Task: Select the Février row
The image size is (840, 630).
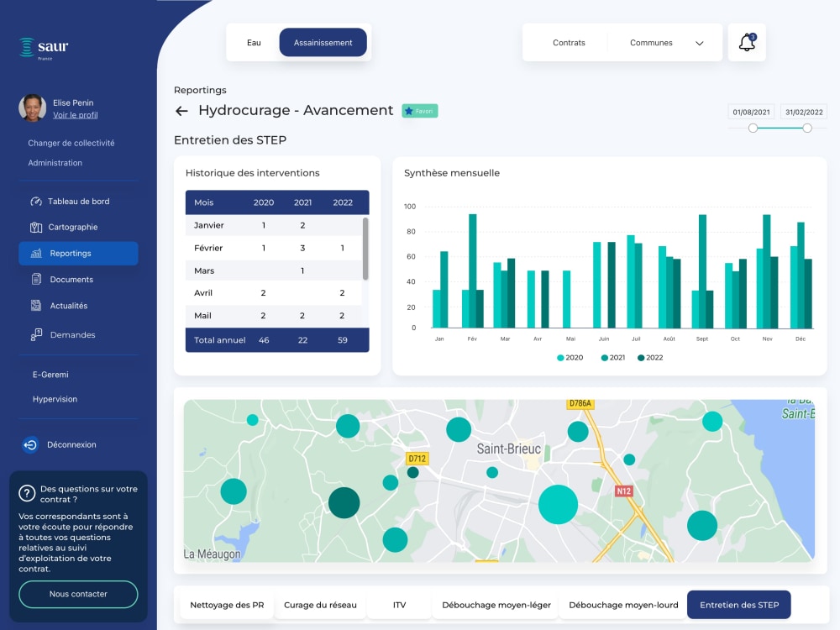Action: click(274, 248)
